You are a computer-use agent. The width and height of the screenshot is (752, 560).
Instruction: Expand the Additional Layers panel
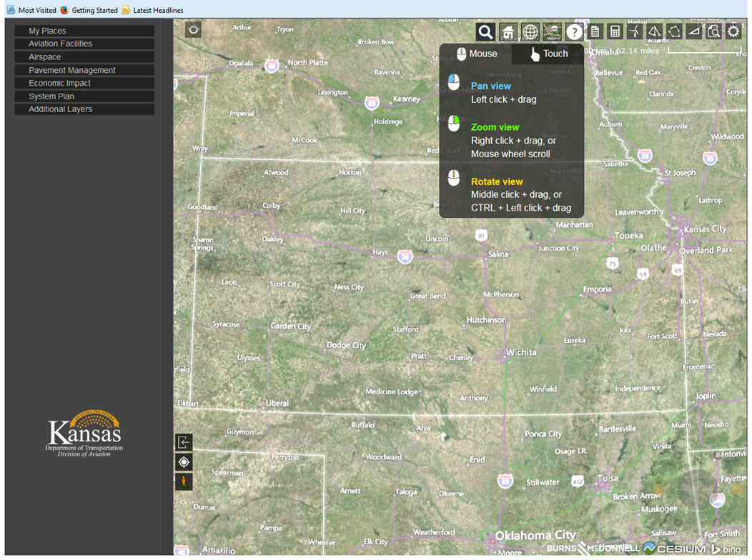coord(84,109)
